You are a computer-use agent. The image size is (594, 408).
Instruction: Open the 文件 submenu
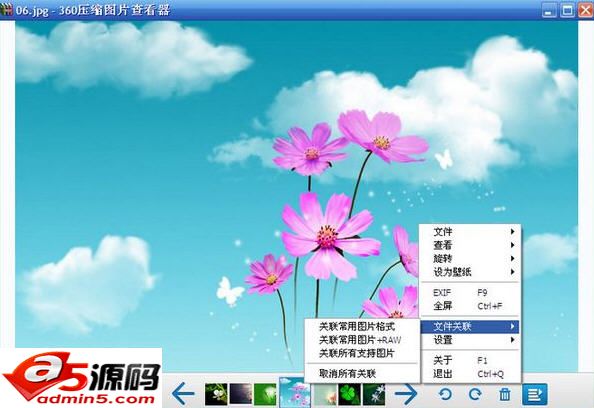(x=470, y=231)
